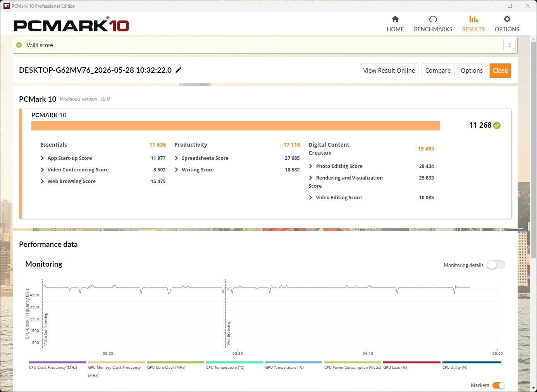The height and width of the screenshot is (392, 537).
Task: Switch to the BENCHMARKS tab label
Action: click(x=433, y=29)
